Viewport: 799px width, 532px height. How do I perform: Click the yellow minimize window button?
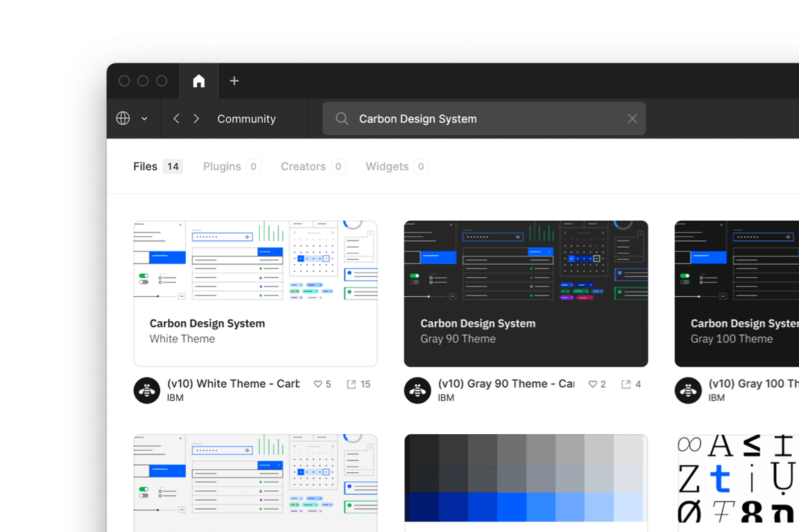pyautogui.click(x=143, y=81)
